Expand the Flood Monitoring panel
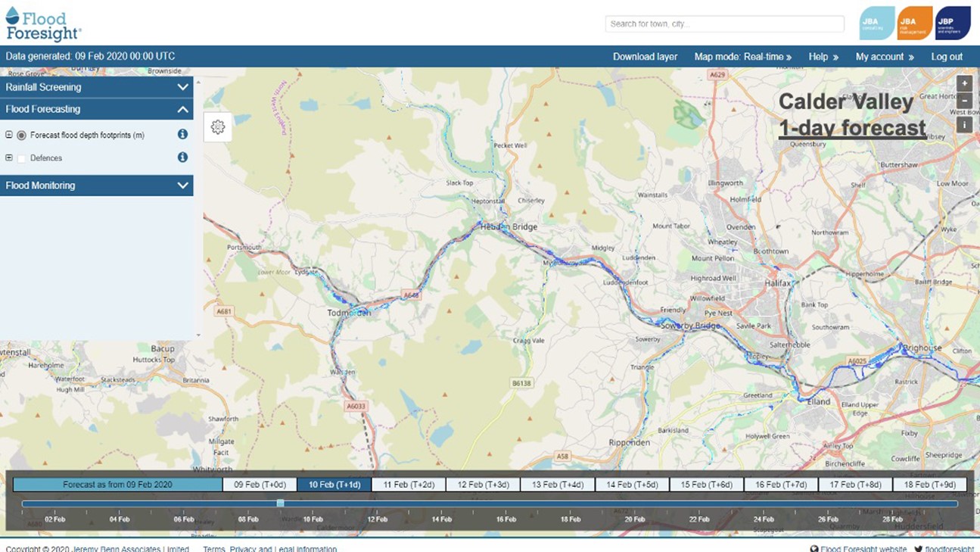 click(x=182, y=186)
